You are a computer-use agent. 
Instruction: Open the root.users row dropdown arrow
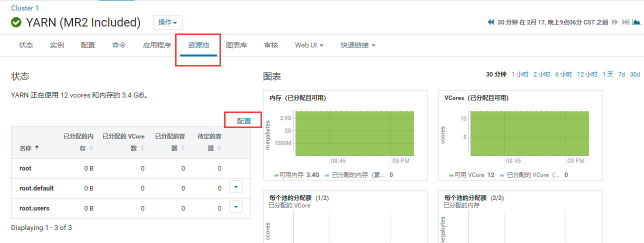tap(236, 206)
